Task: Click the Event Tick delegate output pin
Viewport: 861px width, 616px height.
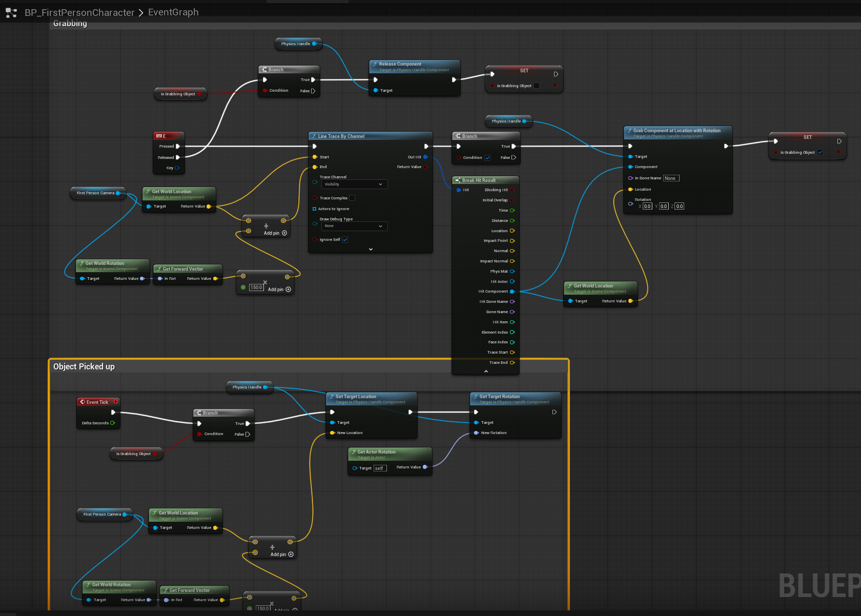Action: 116,402
